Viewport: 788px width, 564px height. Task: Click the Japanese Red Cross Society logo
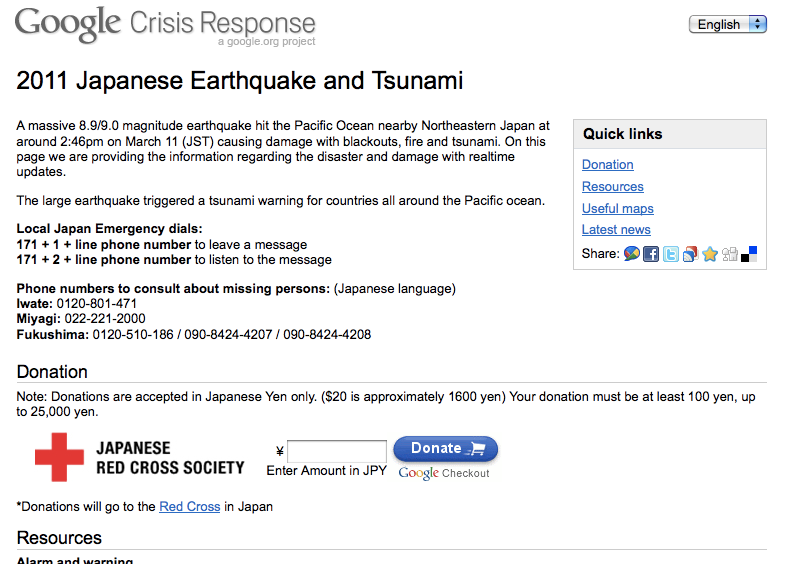click(140, 458)
